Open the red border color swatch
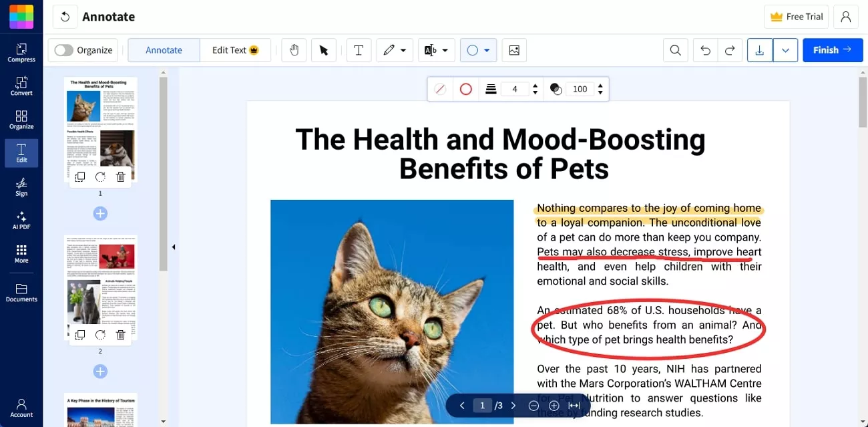This screenshot has height=427, width=868. pos(466,89)
